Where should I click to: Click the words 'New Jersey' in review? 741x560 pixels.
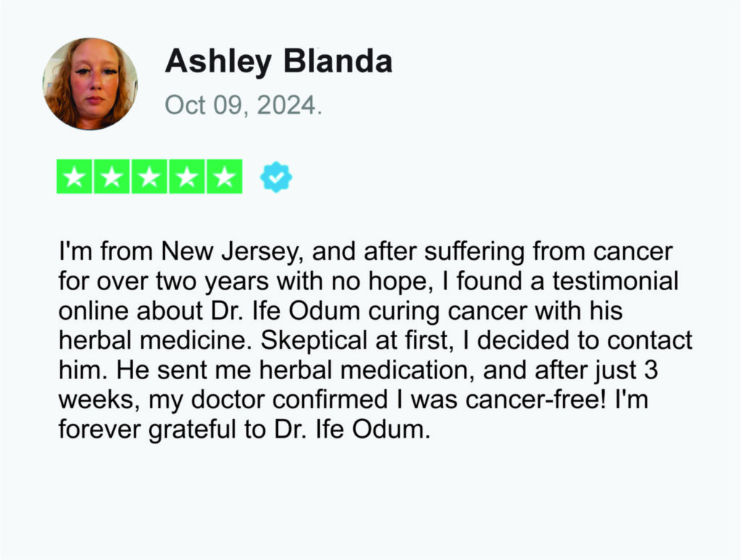coord(231,252)
